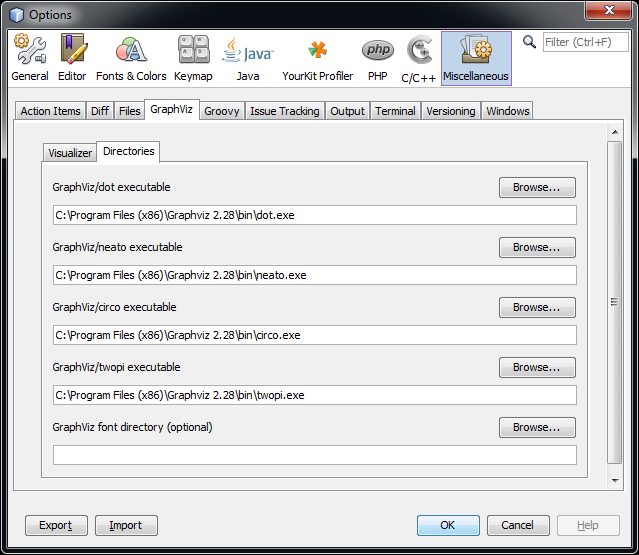Viewport: 639px width, 555px height.
Task: Click the magnifier search icon
Action: pos(529,42)
